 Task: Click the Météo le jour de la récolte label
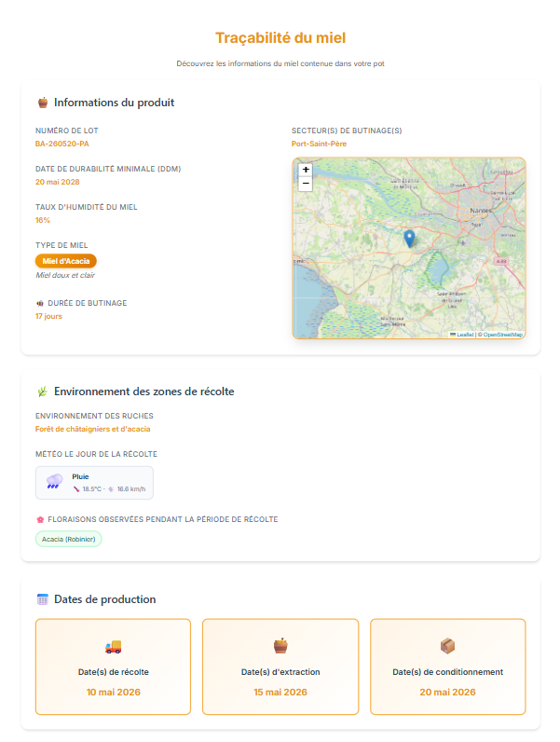(97, 454)
